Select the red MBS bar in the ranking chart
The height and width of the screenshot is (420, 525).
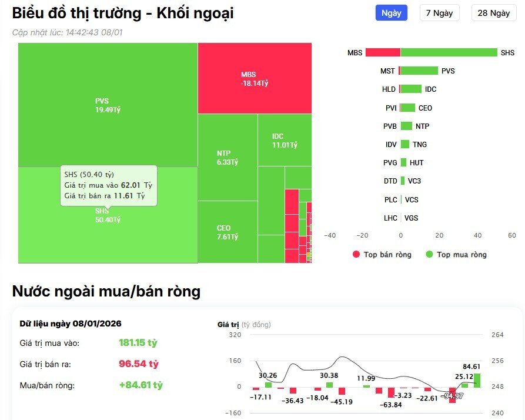(382, 52)
